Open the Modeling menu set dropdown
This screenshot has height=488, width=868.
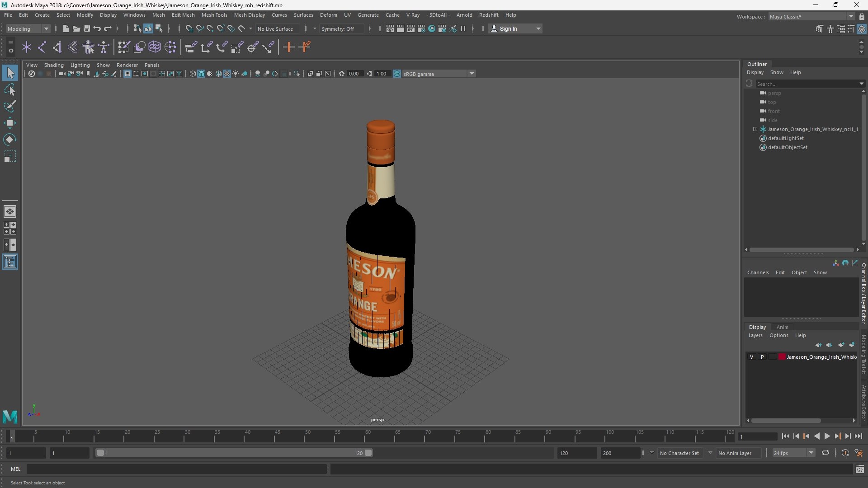click(28, 28)
